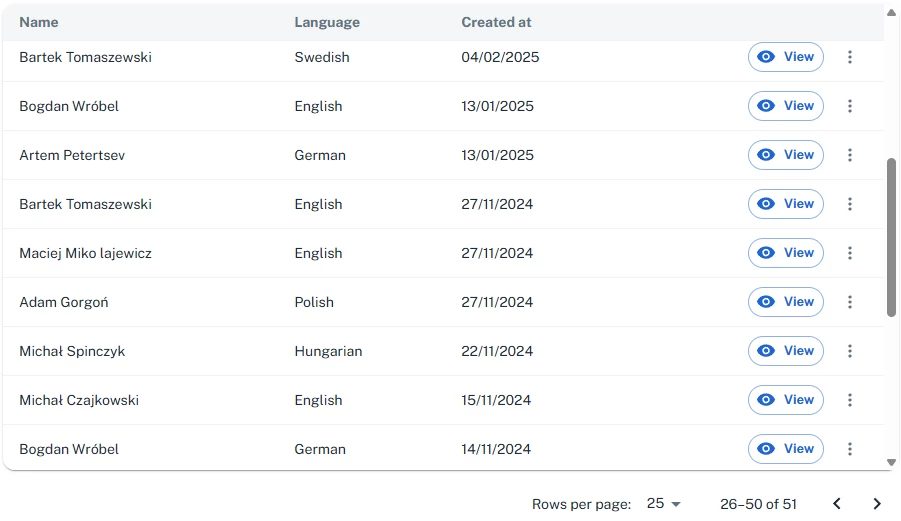Click kebab menu for Adam Gorgoń row
Screen dimensions: 901x521
click(850, 302)
